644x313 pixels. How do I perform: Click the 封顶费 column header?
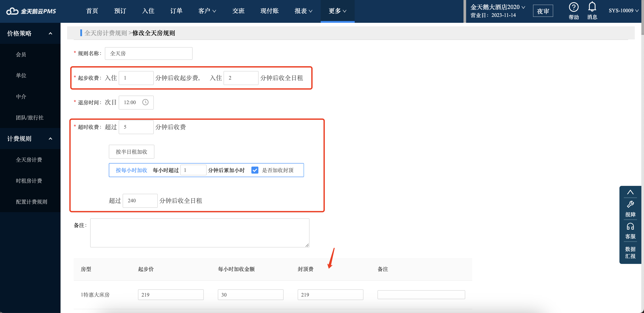click(x=305, y=269)
